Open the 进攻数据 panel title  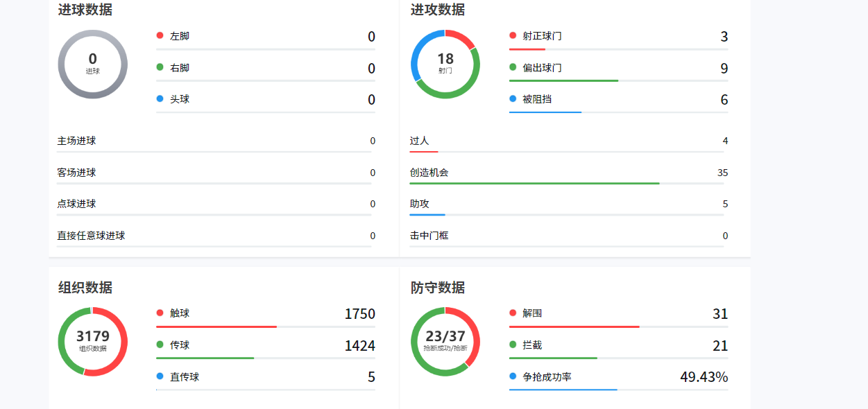coord(438,10)
